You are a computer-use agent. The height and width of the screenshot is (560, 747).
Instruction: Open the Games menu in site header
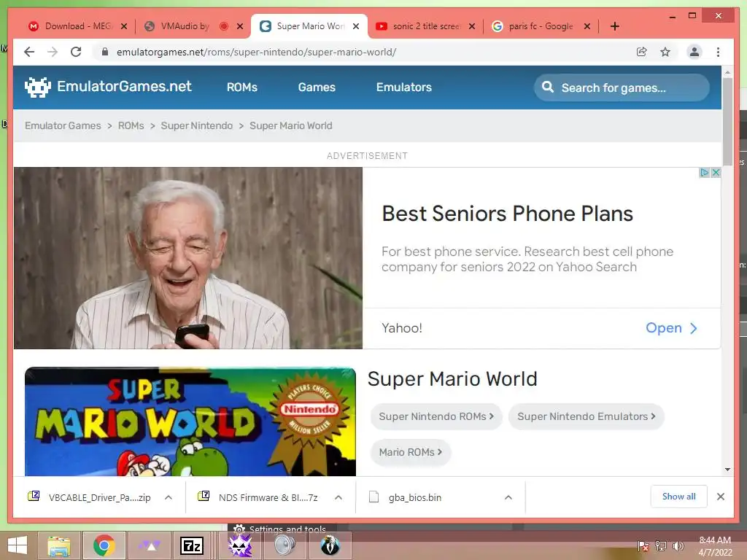(x=317, y=87)
